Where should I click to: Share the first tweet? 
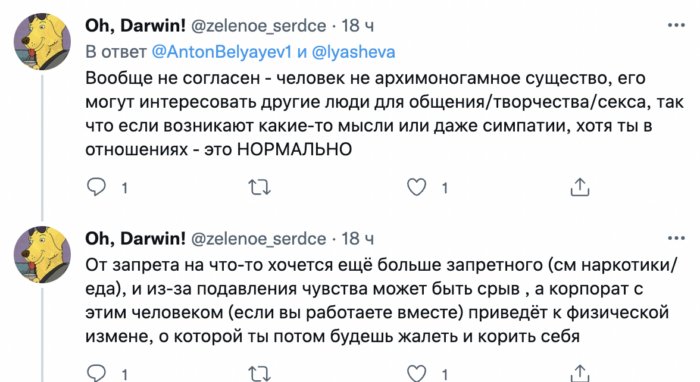point(579,187)
